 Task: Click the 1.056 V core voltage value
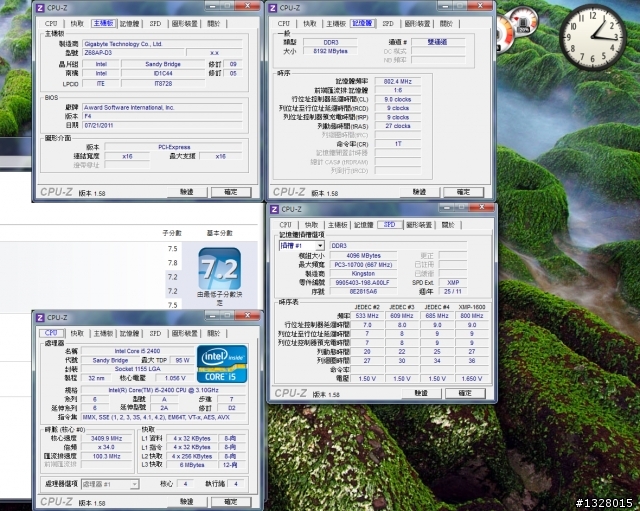pyautogui.click(x=175, y=378)
